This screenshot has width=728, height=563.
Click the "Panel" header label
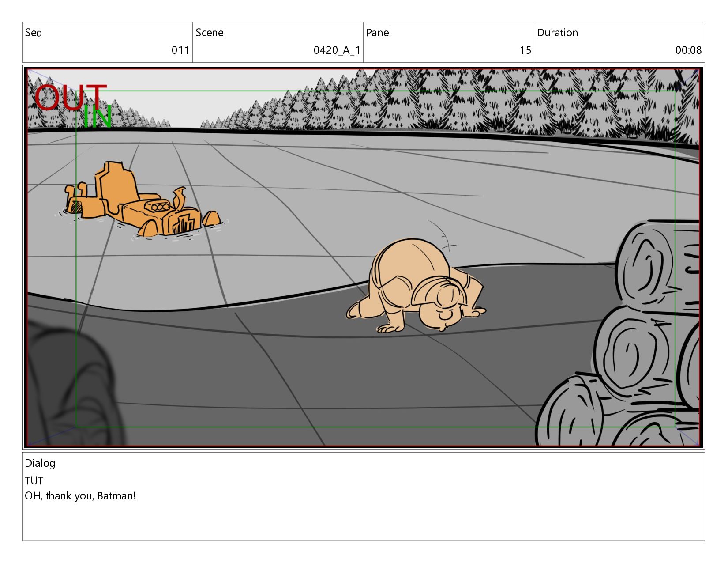click(x=379, y=33)
